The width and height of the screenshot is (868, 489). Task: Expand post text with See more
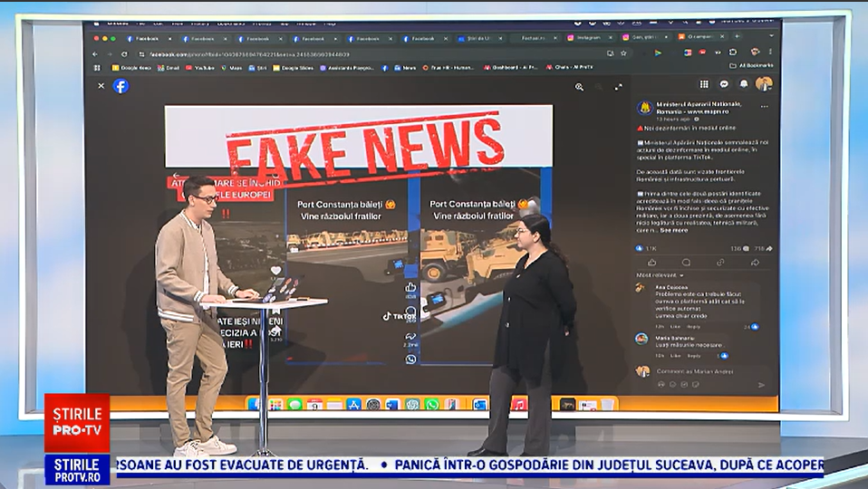673,231
